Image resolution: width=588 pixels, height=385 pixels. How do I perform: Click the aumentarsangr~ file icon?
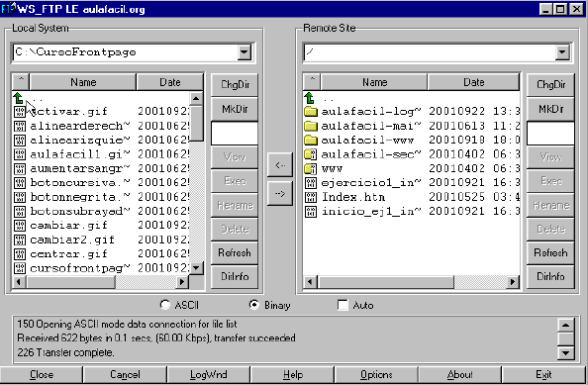click(x=20, y=168)
